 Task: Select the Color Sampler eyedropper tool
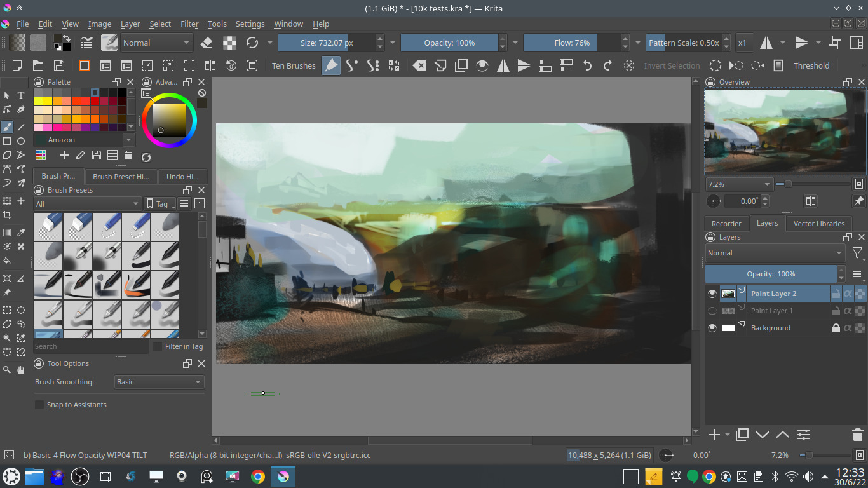pos(21,233)
